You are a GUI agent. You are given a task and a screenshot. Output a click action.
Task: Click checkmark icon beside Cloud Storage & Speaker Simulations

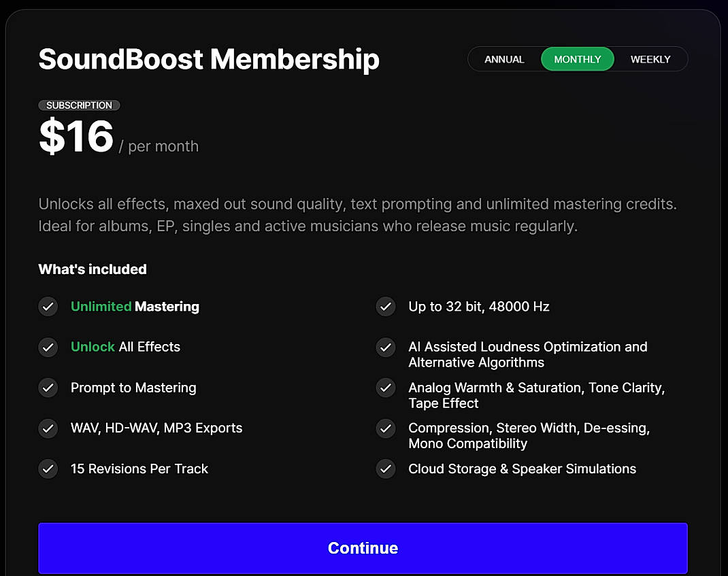(x=386, y=469)
